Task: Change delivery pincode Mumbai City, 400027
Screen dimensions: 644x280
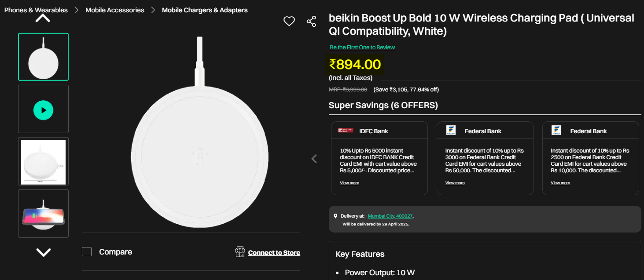Action: pyautogui.click(x=390, y=216)
